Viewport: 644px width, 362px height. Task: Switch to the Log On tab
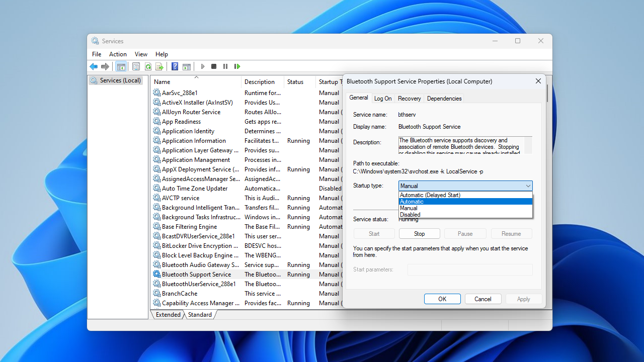click(383, 99)
